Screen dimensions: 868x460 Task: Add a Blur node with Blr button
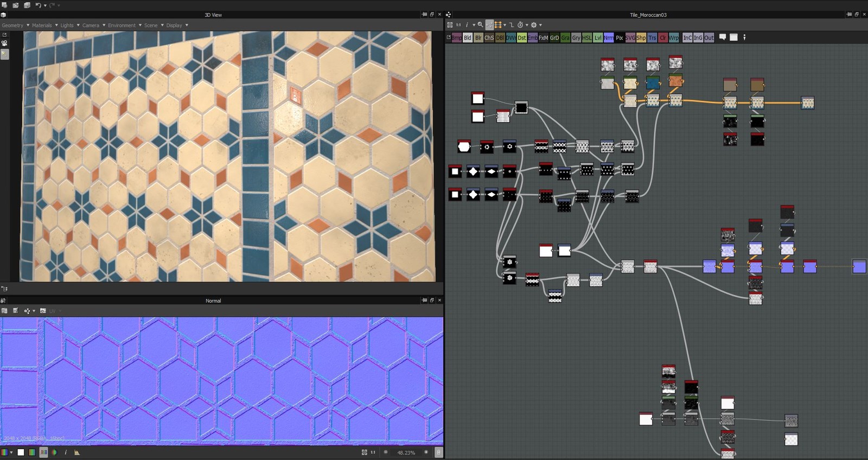(x=478, y=37)
